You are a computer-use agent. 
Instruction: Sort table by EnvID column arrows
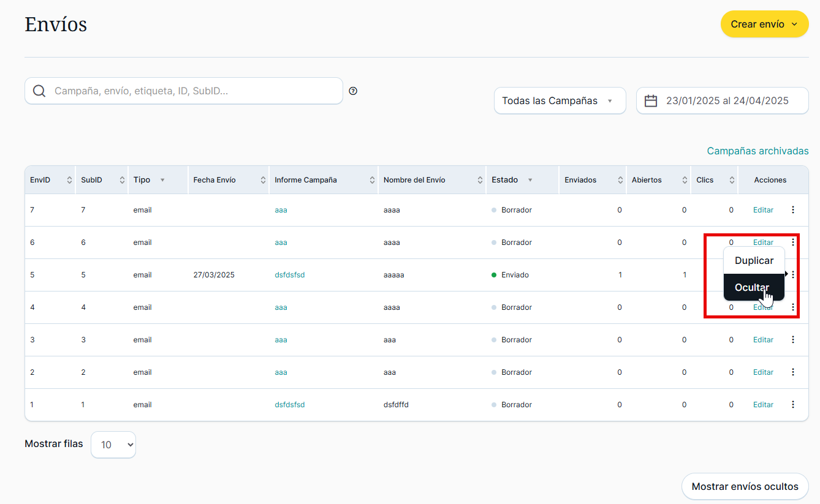point(69,180)
